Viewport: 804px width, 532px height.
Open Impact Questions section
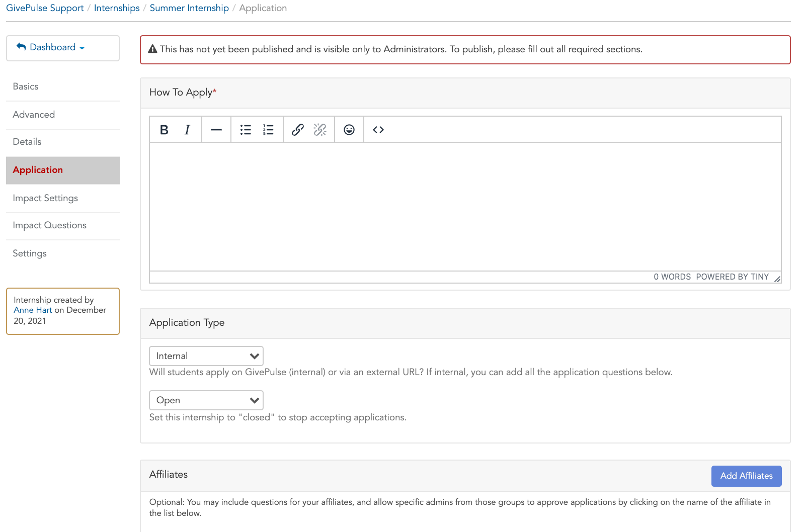click(63, 225)
